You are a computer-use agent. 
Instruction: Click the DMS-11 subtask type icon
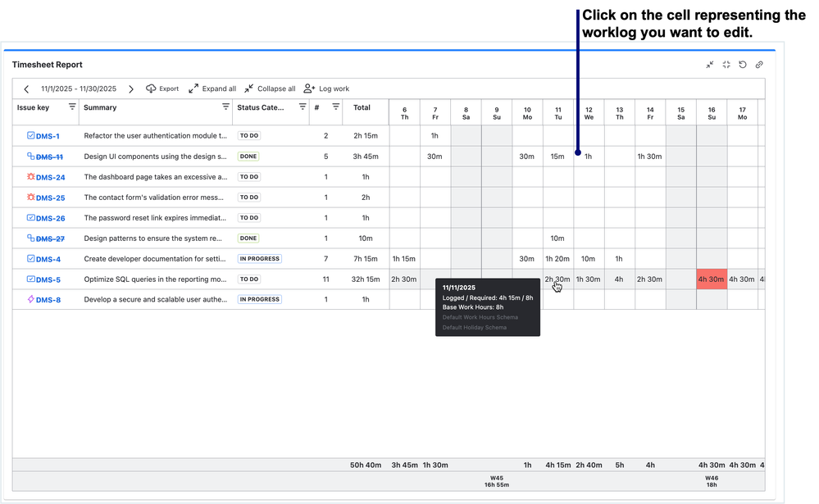[31, 157]
